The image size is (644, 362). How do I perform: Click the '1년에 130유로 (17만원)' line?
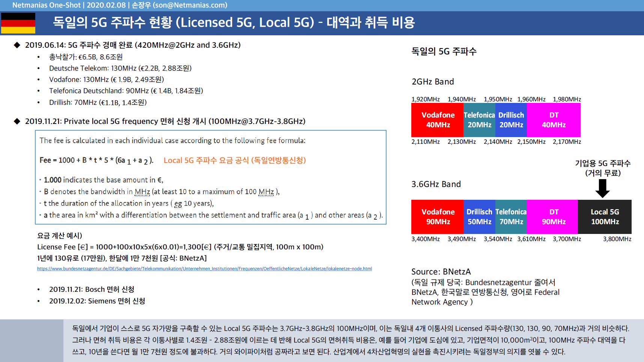click(x=122, y=258)
